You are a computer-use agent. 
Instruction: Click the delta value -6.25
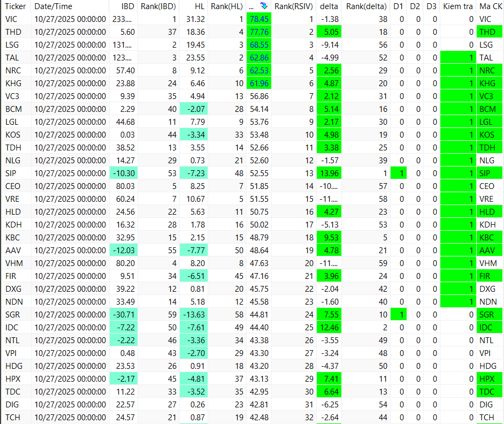point(330,404)
